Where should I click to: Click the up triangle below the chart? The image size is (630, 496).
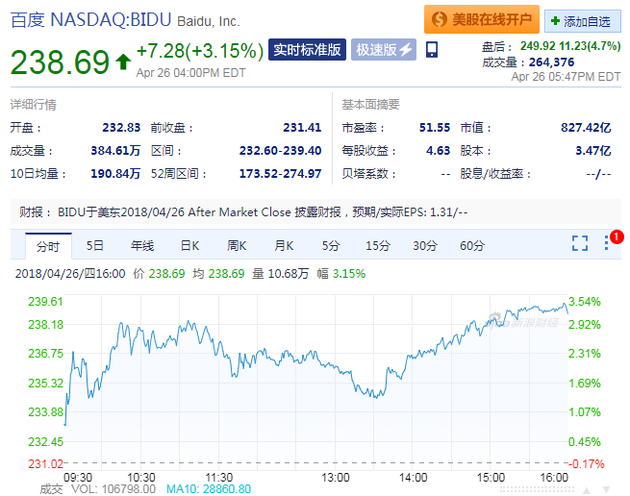tap(587, 490)
